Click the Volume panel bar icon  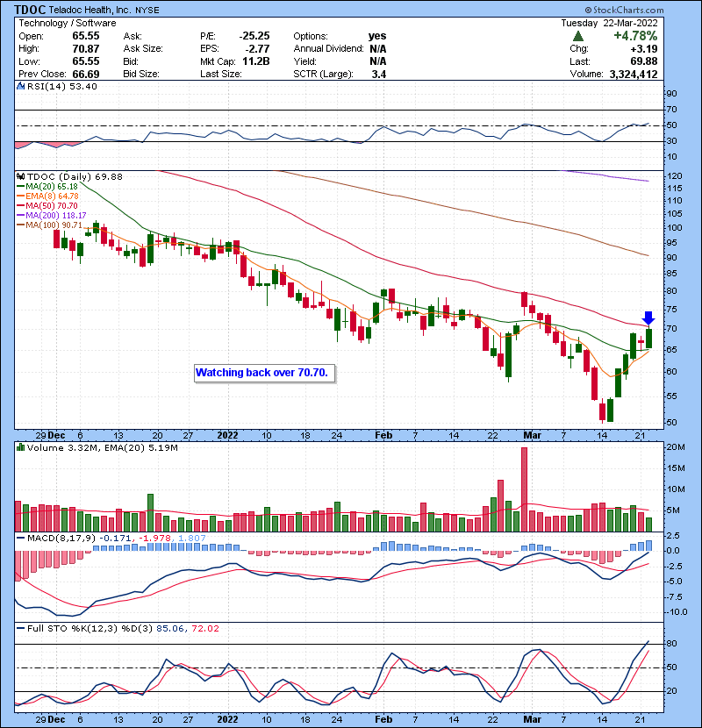(20, 448)
